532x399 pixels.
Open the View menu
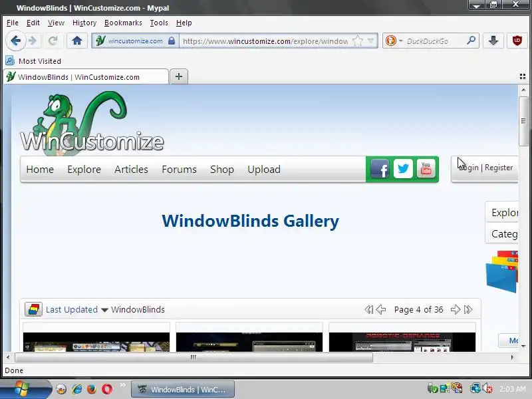coord(56,23)
